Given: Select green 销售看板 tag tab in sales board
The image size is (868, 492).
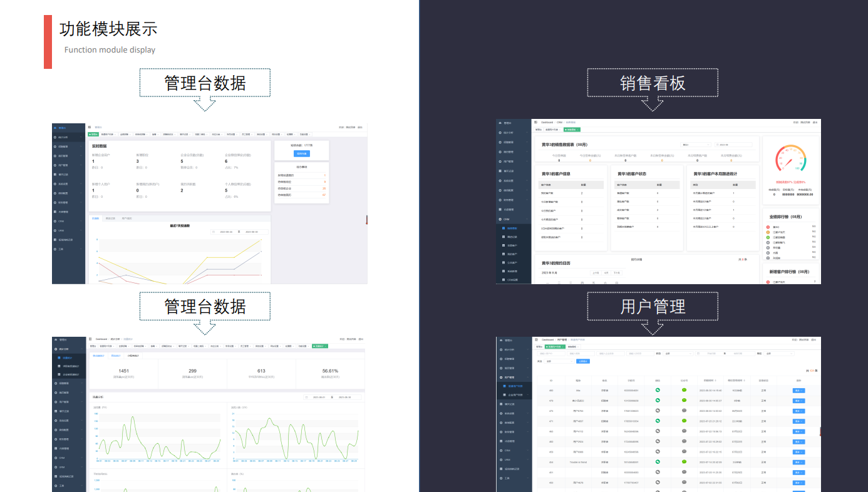Looking at the screenshot, I should click(572, 130).
